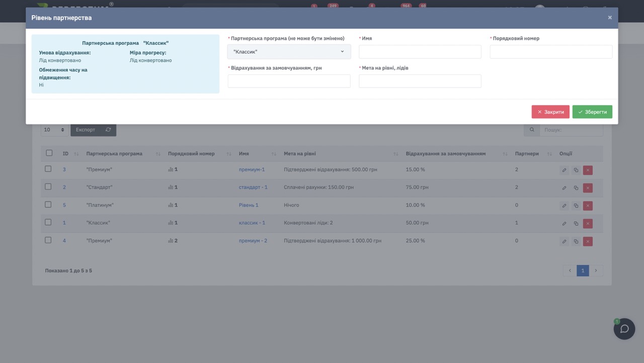Image resolution: width=644 pixels, height=363 pixels.
Task: Toggle the select-all checkbox in table header
Action: click(x=49, y=153)
